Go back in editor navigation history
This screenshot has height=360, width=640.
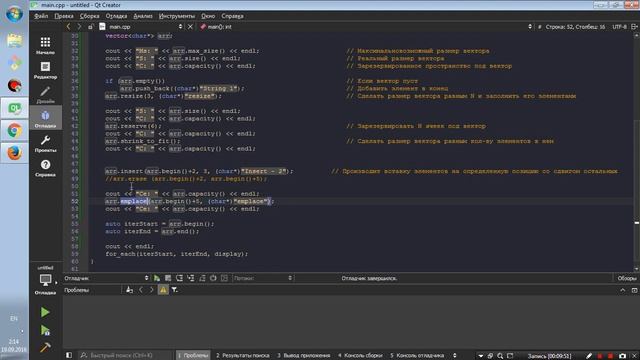pos(69,27)
